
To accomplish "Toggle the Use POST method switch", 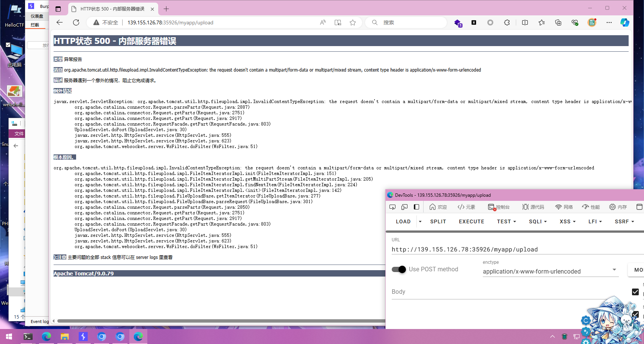I will point(399,269).
